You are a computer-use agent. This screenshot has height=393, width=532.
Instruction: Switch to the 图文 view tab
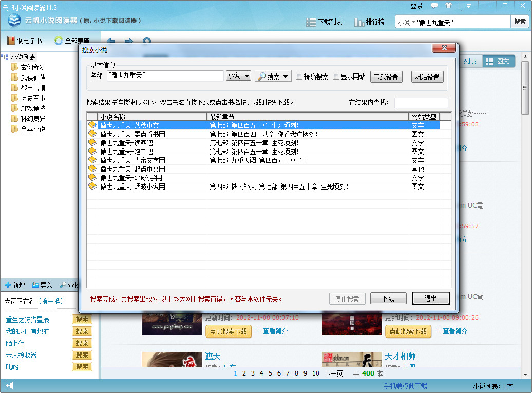click(x=502, y=61)
